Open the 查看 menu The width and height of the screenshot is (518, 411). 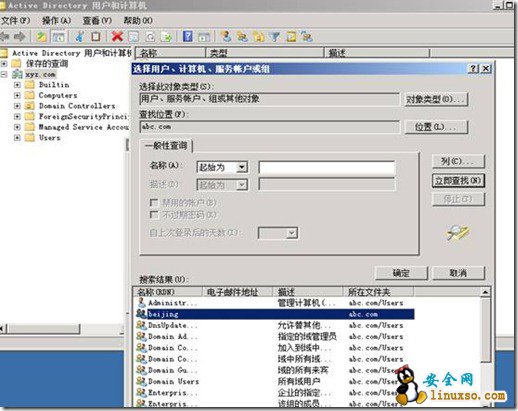click(x=97, y=21)
